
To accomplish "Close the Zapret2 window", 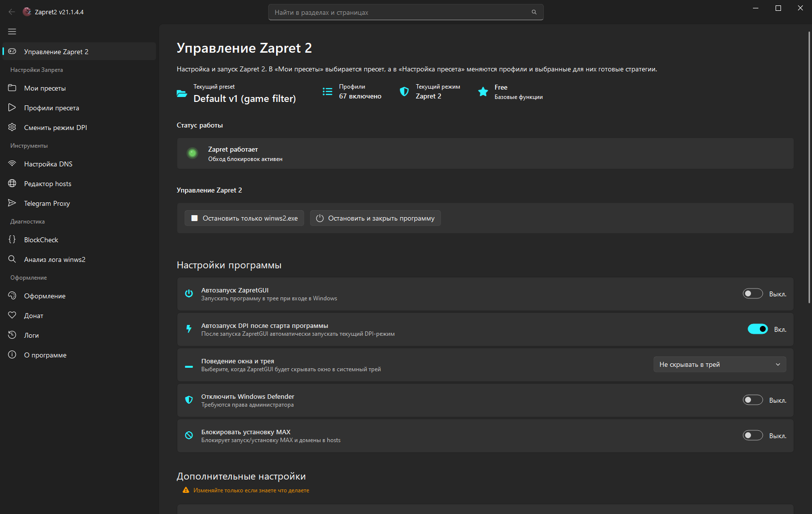I will coord(801,8).
